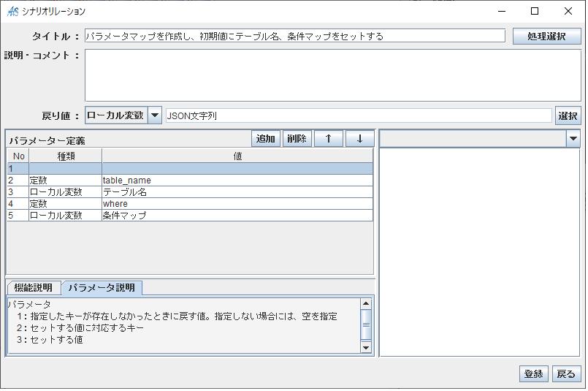Screen dimensions: 588x391
Task: Select the table_name value cell
Action: point(237,181)
